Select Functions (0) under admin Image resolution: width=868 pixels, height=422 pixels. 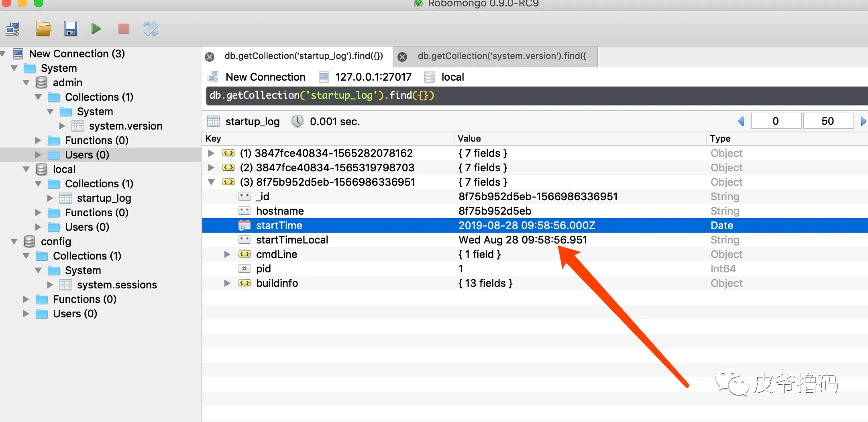(x=97, y=140)
